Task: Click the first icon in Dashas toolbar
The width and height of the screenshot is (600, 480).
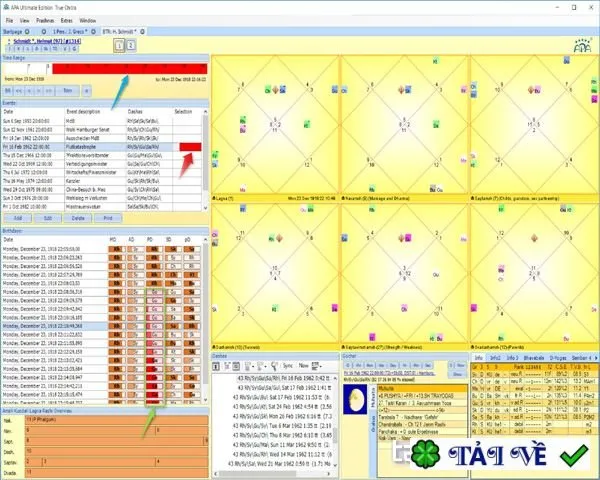Action: (x=216, y=366)
